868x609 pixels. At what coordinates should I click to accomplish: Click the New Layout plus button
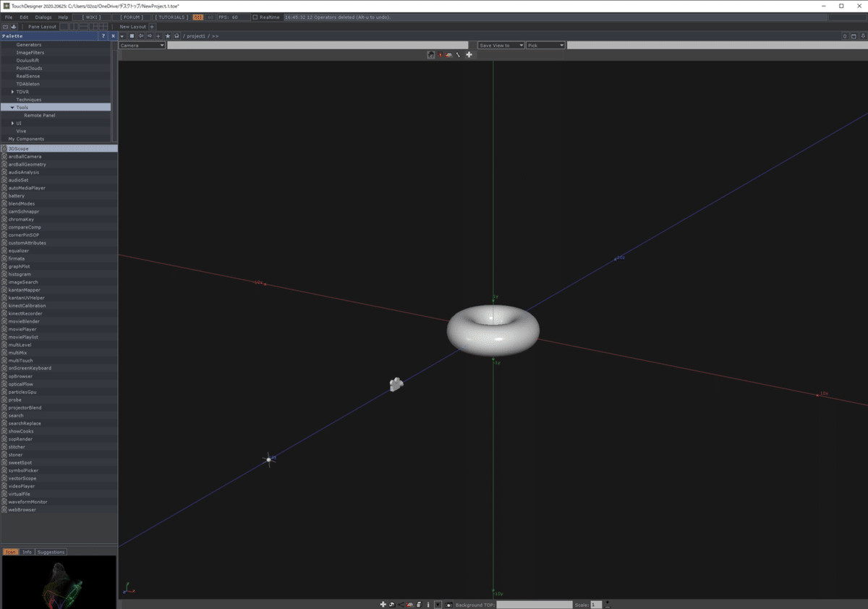click(150, 26)
